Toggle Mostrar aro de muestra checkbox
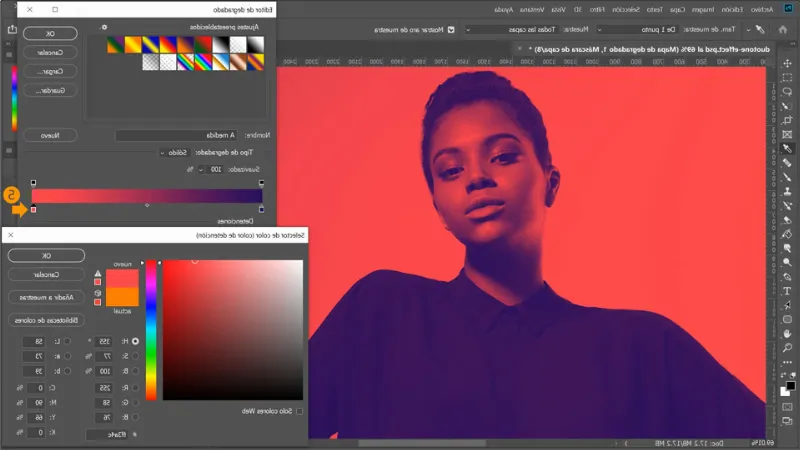Image resolution: width=800 pixels, height=450 pixels. [450, 30]
